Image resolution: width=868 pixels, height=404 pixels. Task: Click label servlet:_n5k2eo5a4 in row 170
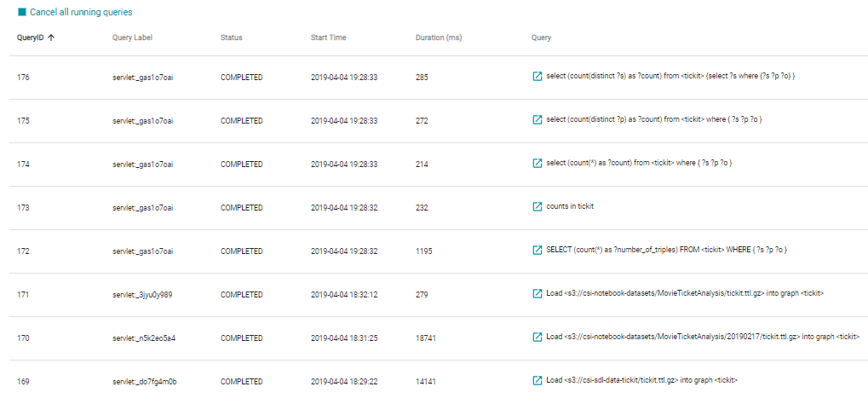143,338
